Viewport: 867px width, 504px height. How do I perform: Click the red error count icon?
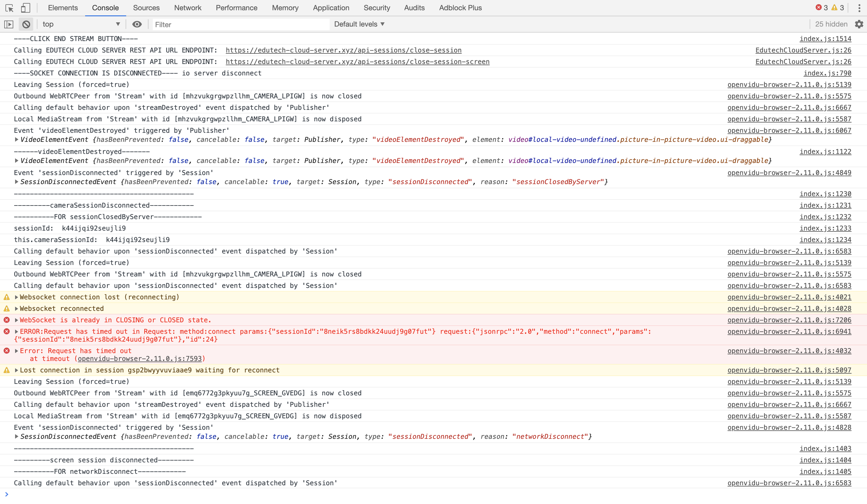pos(818,8)
